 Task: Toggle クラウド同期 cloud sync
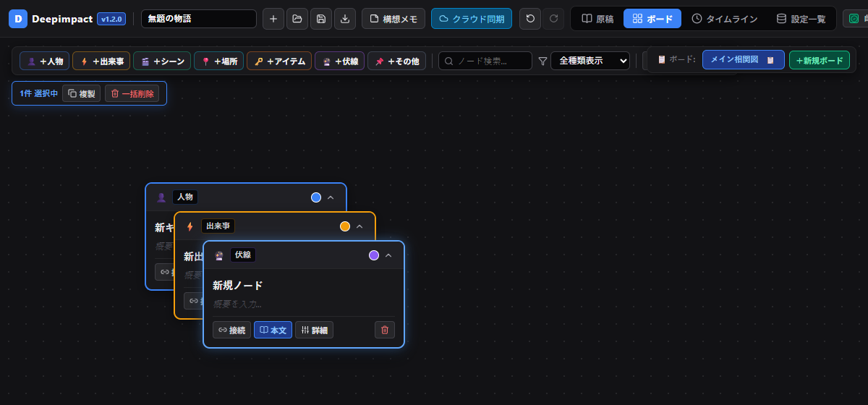point(472,19)
